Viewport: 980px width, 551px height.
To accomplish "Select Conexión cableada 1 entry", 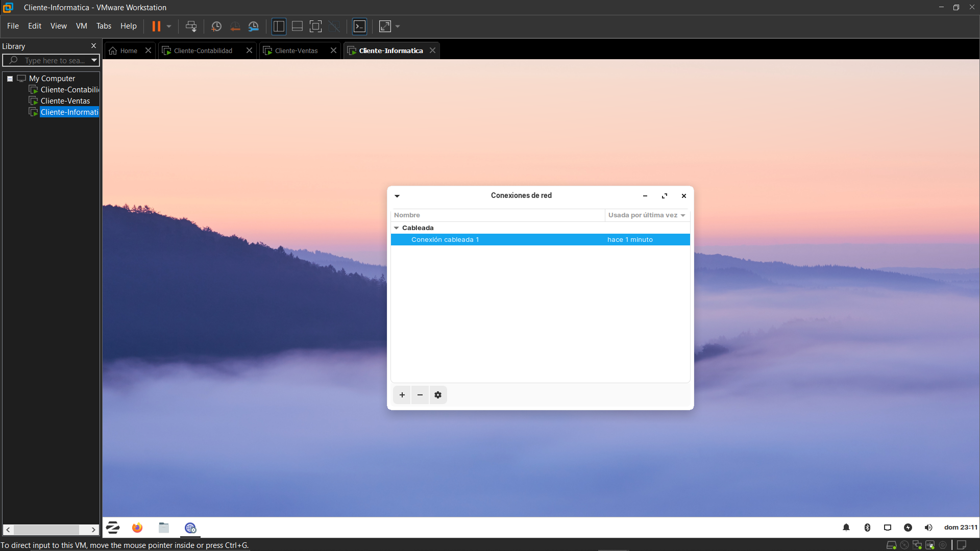I will point(445,240).
